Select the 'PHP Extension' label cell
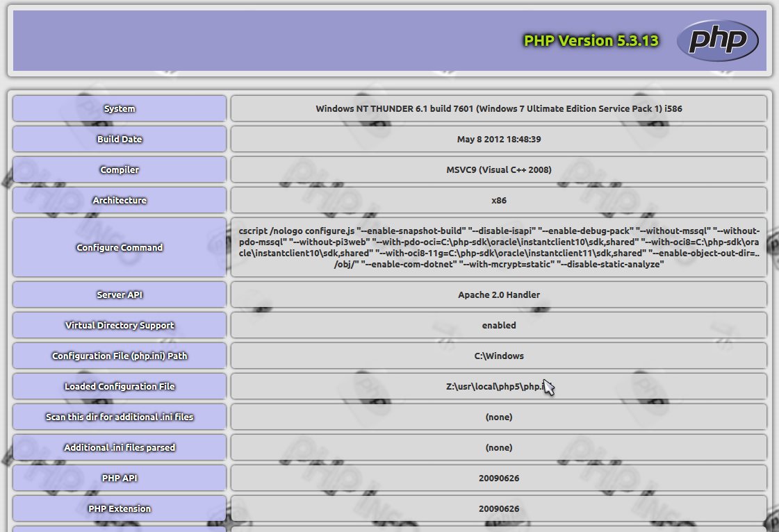Viewport: 779px width, 532px height. pyautogui.click(x=120, y=508)
